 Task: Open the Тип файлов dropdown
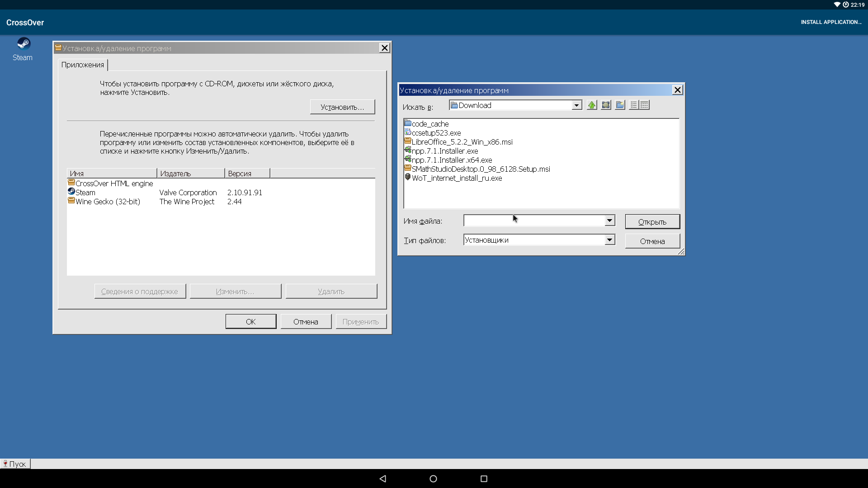[x=609, y=240]
